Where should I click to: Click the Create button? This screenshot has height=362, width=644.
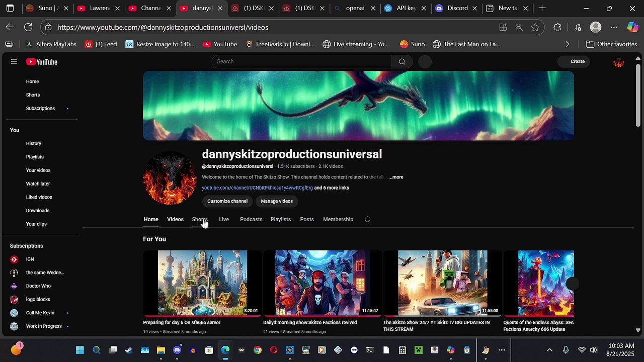pyautogui.click(x=574, y=61)
